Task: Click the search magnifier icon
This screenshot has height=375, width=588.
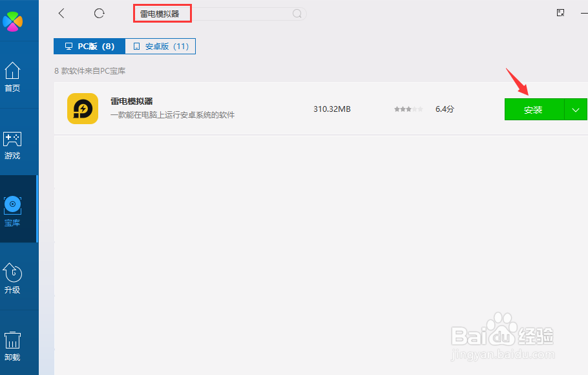Action: tap(297, 14)
